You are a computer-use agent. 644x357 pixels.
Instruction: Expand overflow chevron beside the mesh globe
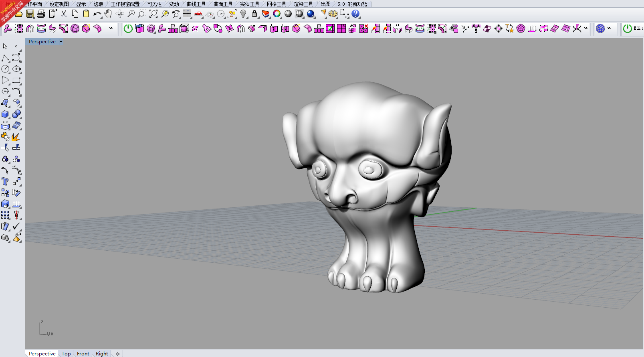tap(609, 28)
